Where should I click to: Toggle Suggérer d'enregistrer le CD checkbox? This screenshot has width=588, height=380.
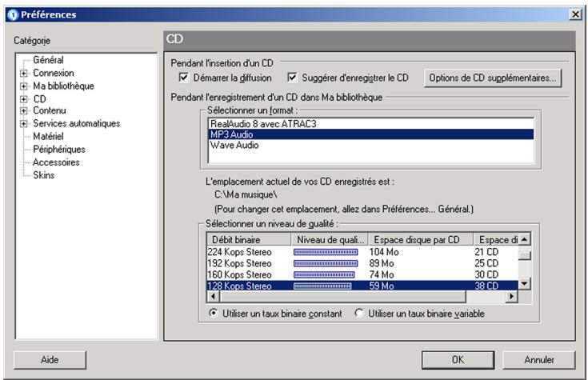point(293,78)
